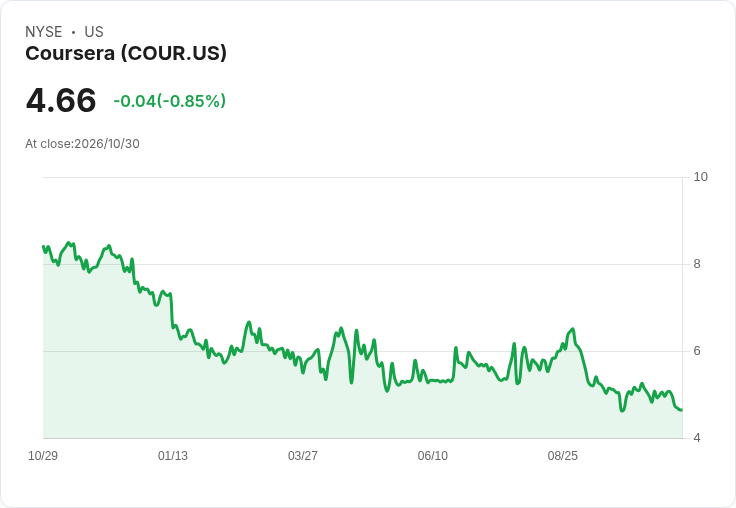Click the 10 y-axis price label
736x508 pixels.
(x=700, y=177)
